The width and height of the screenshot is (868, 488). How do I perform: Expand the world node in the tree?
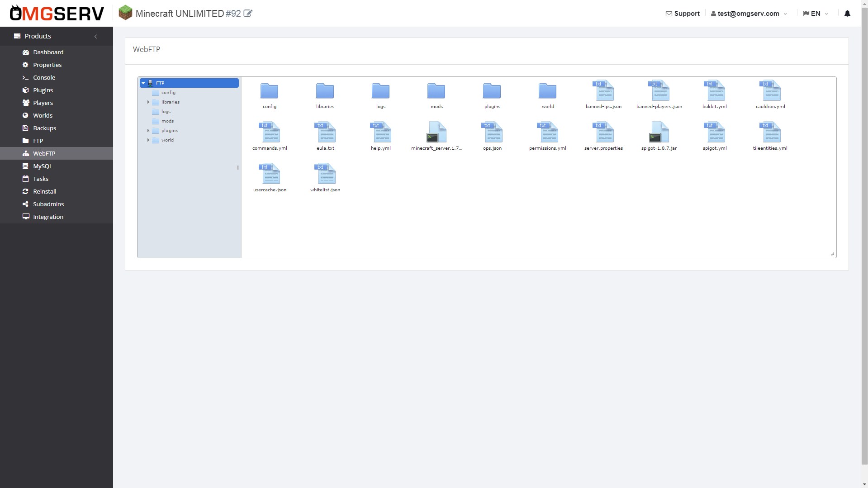pyautogui.click(x=148, y=140)
